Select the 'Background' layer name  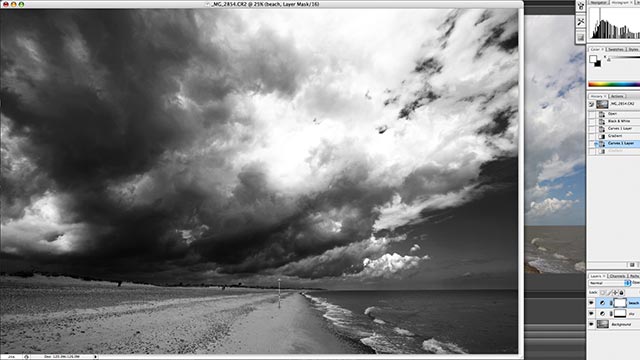tap(621, 324)
